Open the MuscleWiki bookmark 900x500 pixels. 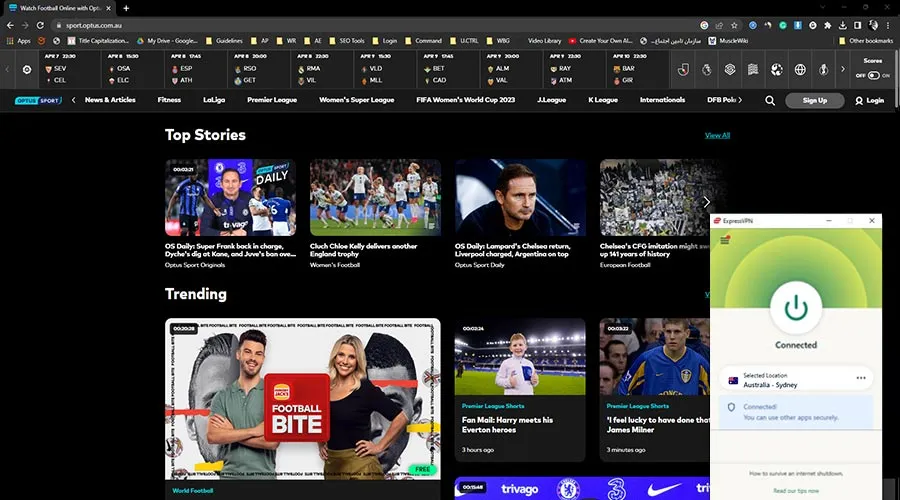[728, 41]
